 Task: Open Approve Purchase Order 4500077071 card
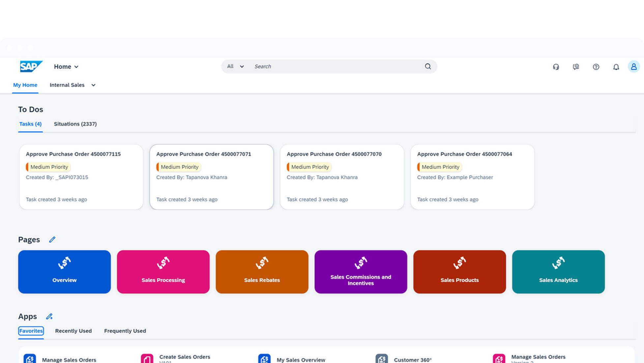[x=211, y=177]
